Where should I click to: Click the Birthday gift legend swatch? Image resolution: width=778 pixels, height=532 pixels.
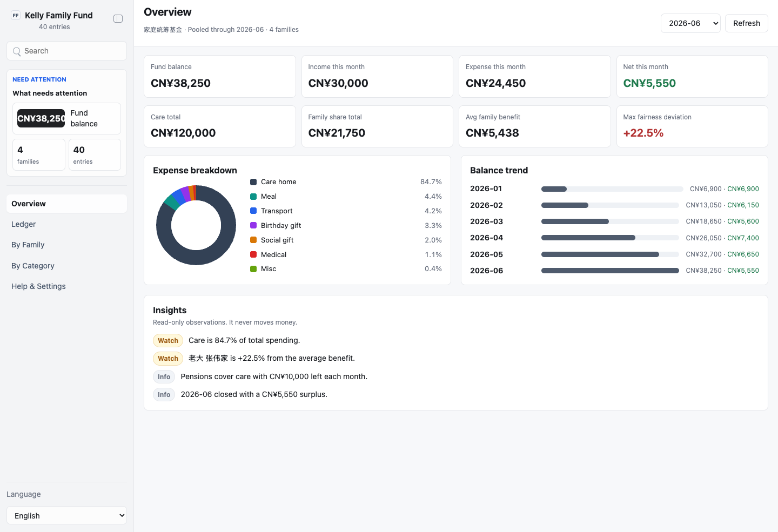pyautogui.click(x=253, y=226)
